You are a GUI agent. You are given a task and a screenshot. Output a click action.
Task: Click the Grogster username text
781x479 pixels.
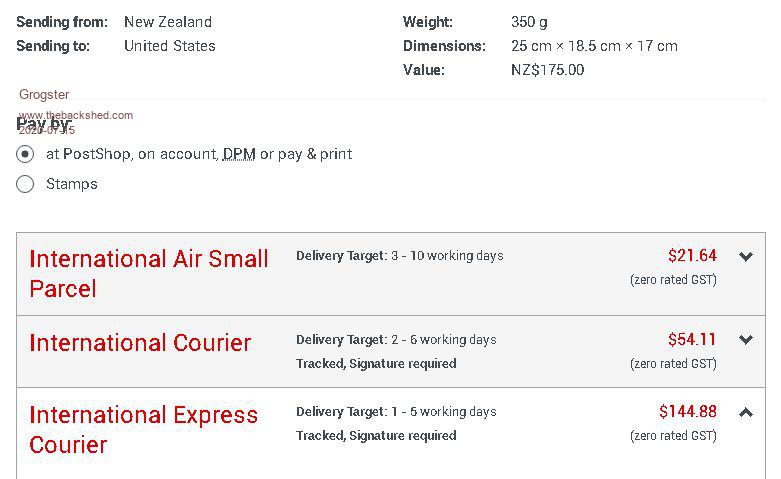[x=44, y=95]
